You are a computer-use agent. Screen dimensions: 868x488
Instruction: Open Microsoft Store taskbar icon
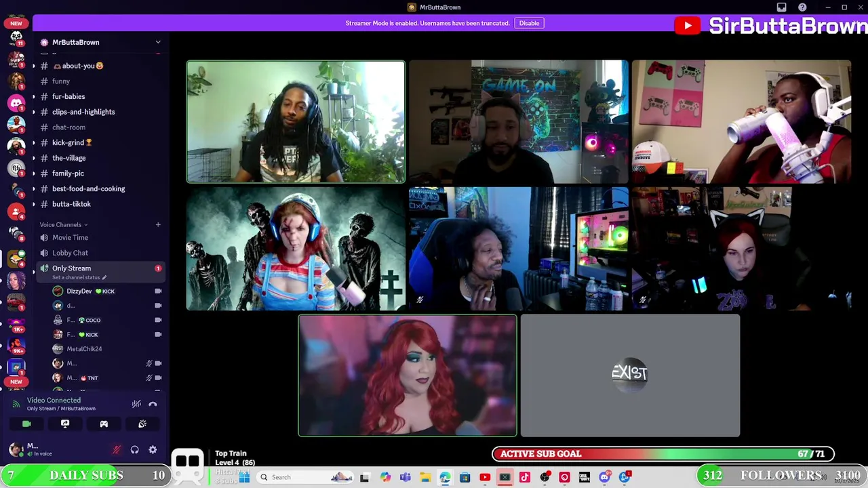click(x=465, y=477)
